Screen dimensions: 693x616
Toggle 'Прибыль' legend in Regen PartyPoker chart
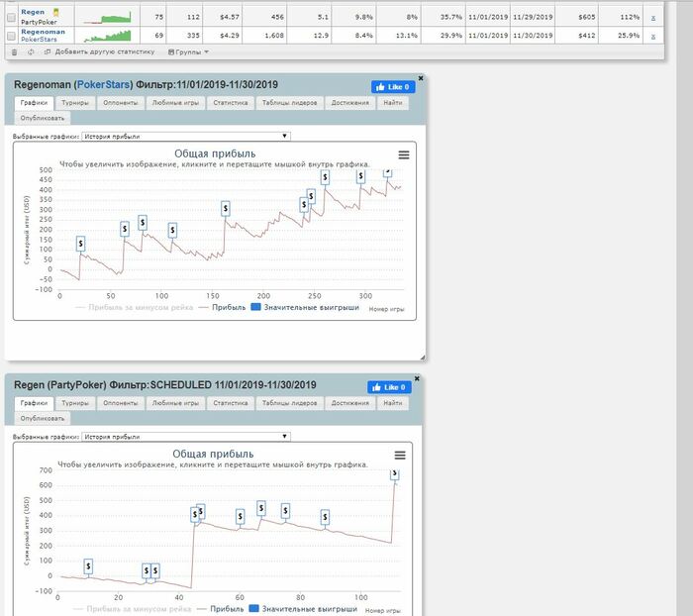(221, 609)
